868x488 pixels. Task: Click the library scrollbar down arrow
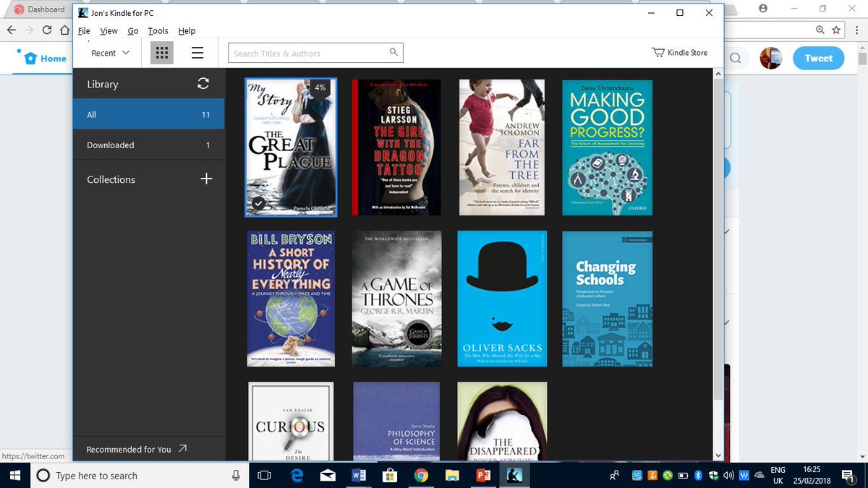point(718,455)
